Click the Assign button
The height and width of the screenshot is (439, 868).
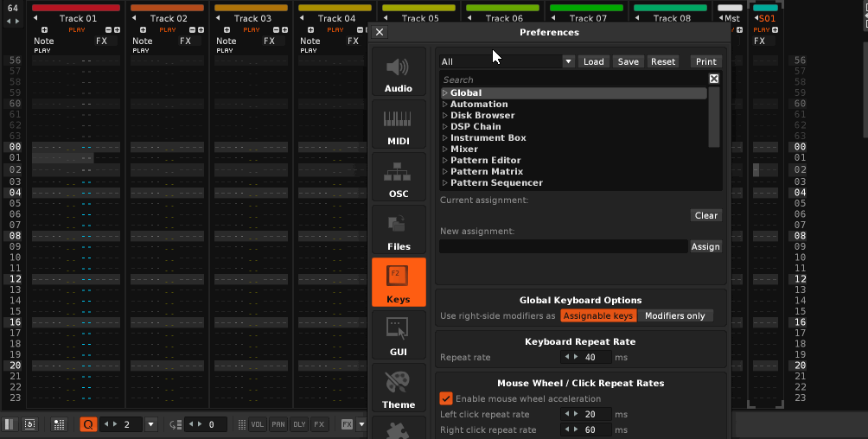coord(705,247)
